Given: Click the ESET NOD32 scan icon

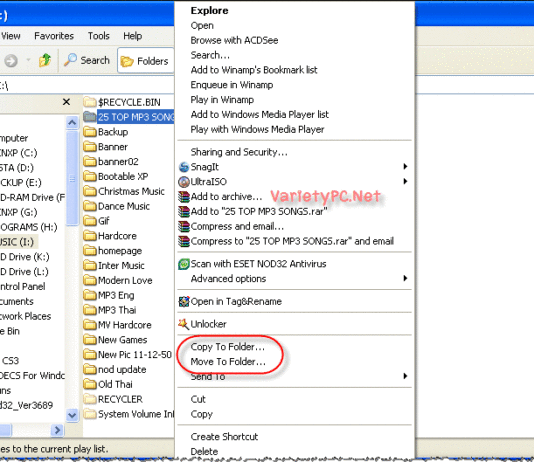Looking at the screenshot, I should point(184,264).
